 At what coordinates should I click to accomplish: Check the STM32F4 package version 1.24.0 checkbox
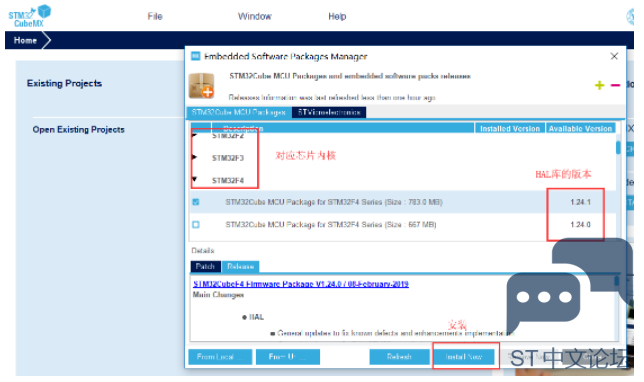tap(196, 224)
